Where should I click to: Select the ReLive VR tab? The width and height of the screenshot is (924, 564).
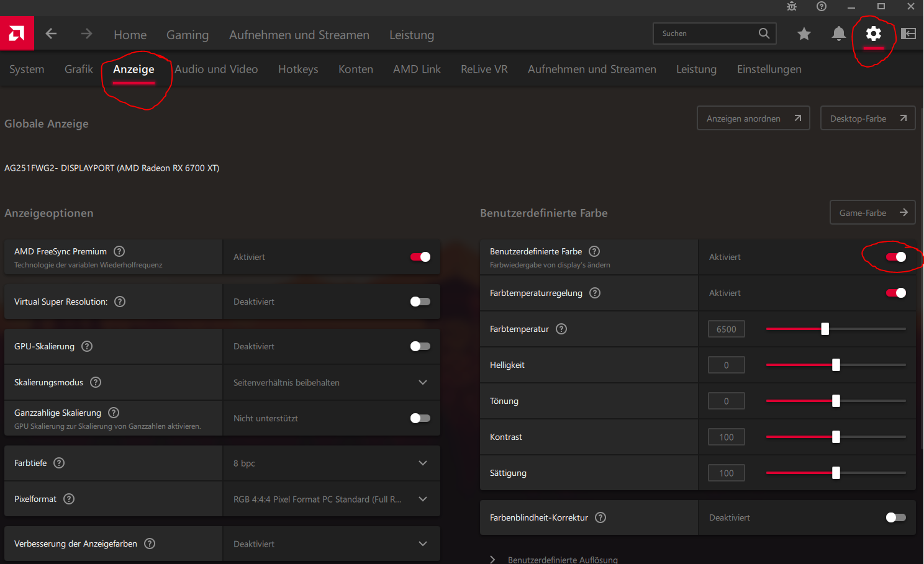(x=484, y=69)
